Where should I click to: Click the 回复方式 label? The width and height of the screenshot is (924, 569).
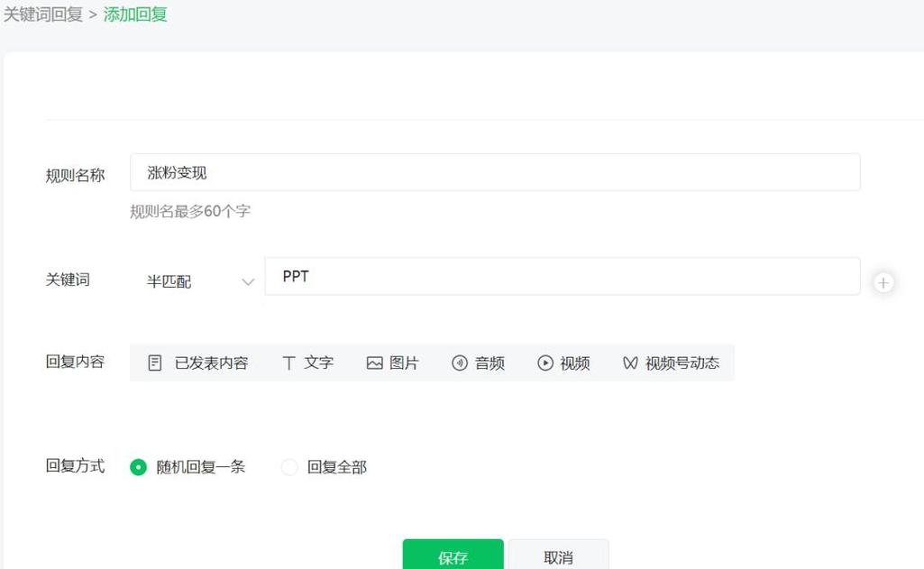click(75, 466)
